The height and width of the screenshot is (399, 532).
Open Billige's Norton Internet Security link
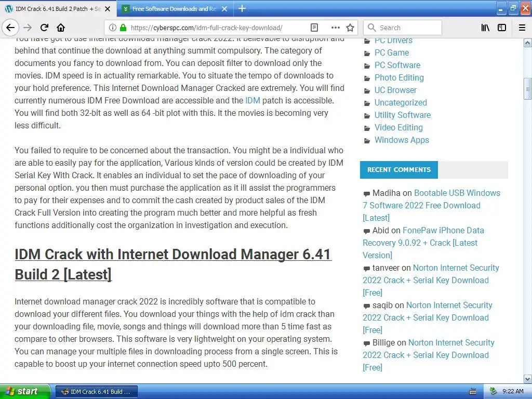[x=429, y=354]
